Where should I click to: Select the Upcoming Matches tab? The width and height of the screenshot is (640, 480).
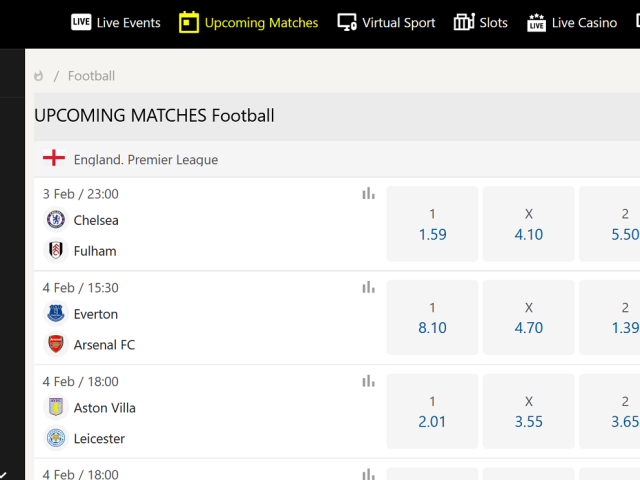tap(249, 22)
